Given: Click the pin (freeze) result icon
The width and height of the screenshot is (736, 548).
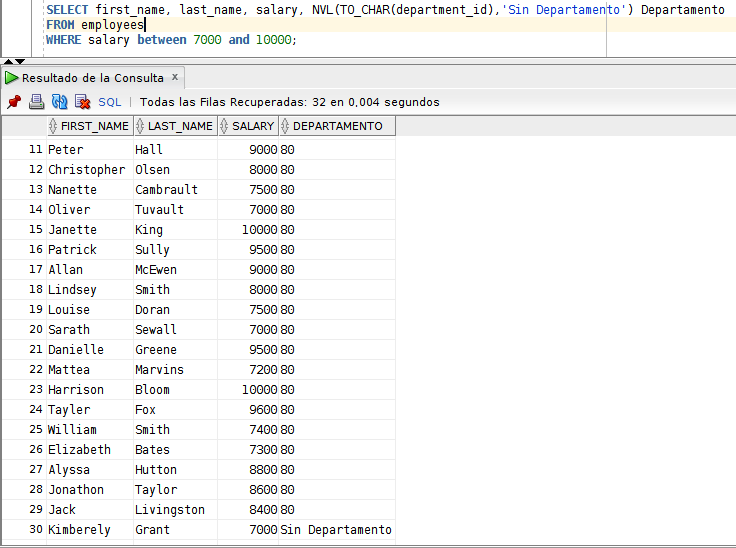Looking at the screenshot, I should pyautogui.click(x=14, y=102).
